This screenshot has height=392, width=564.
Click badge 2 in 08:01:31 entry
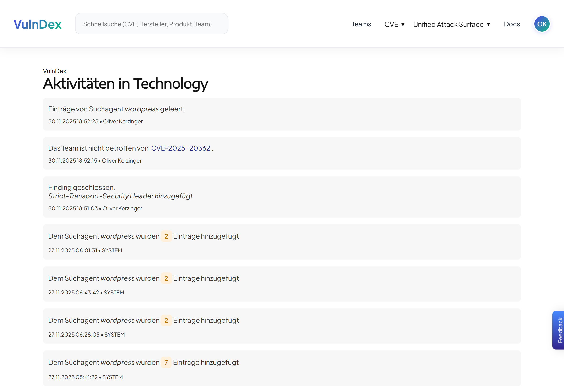166,236
